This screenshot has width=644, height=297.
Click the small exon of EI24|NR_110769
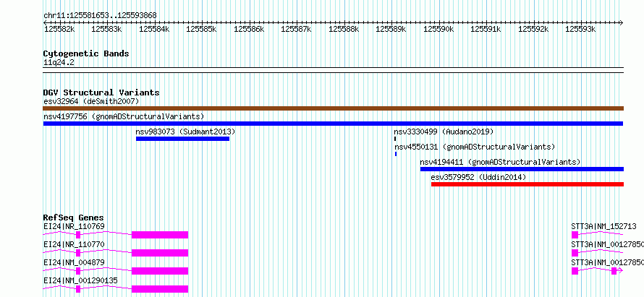[78, 235]
